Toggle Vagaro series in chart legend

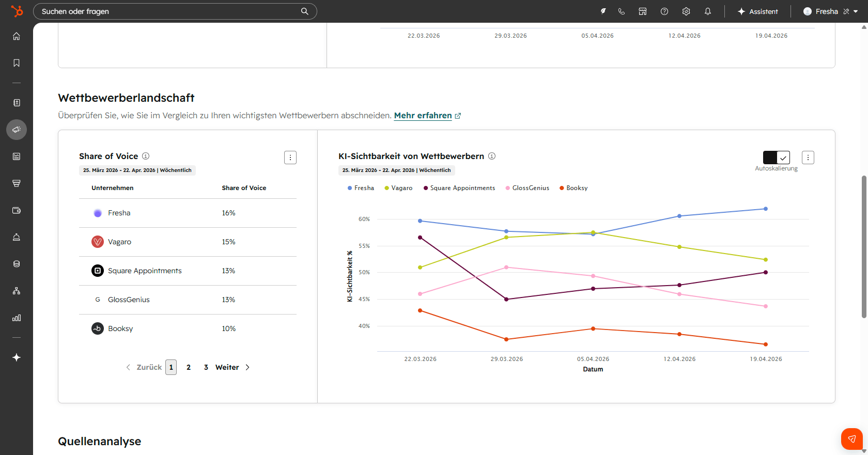click(x=398, y=188)
